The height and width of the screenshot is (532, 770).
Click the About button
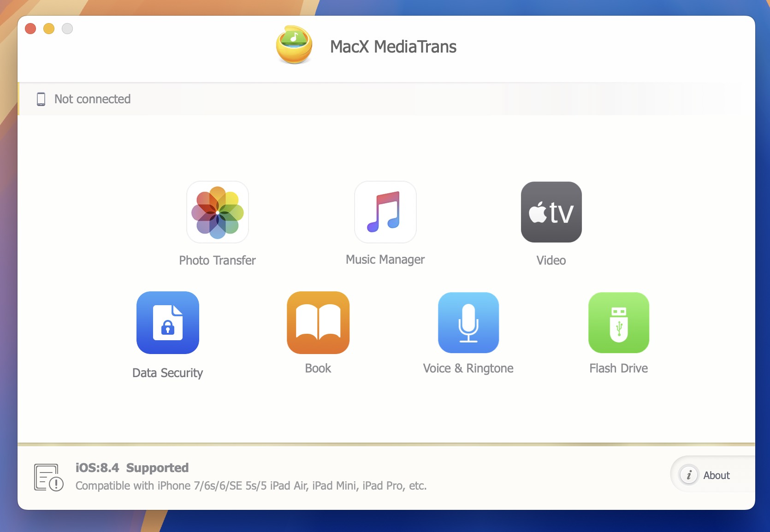[x=713, y=474]
